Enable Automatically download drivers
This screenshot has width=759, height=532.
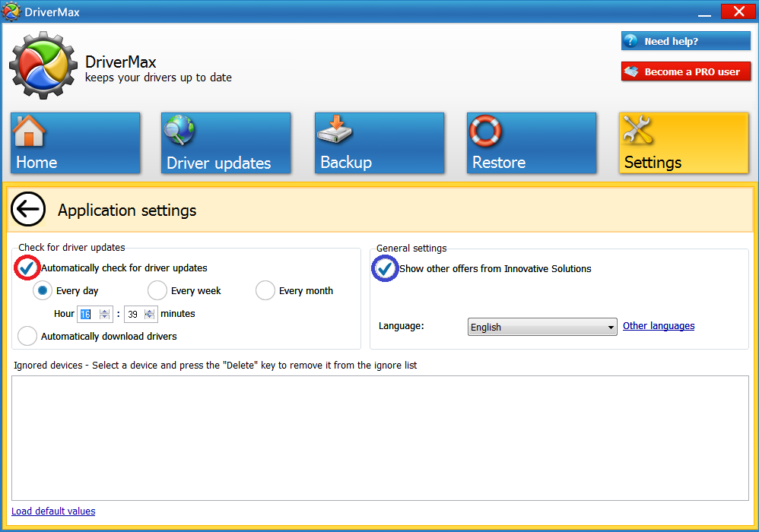click(27, 336)
